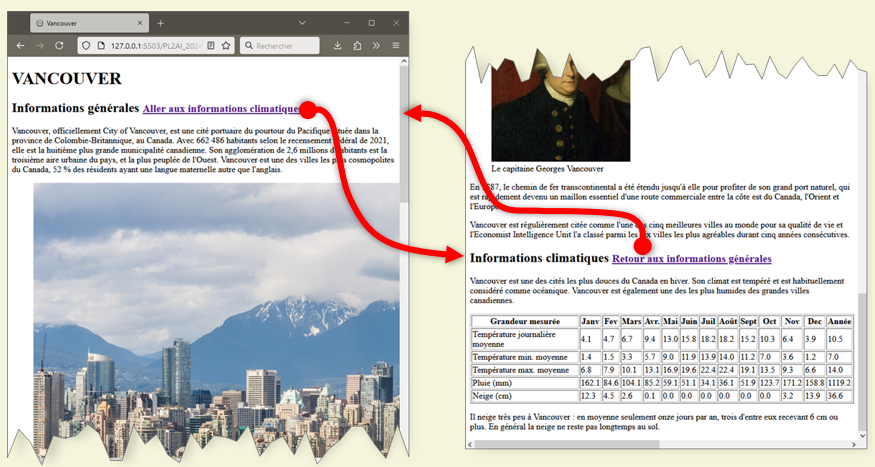
Task: Click the Rechercher search field
Action: coord(285,46)
